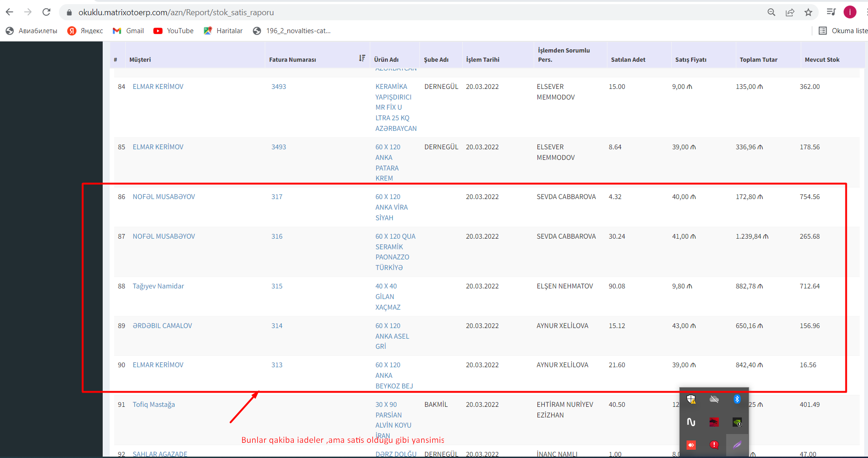This screenshot has height=458, width=868.
Task: Open the Haritalar bookmark
Action: 223,31
